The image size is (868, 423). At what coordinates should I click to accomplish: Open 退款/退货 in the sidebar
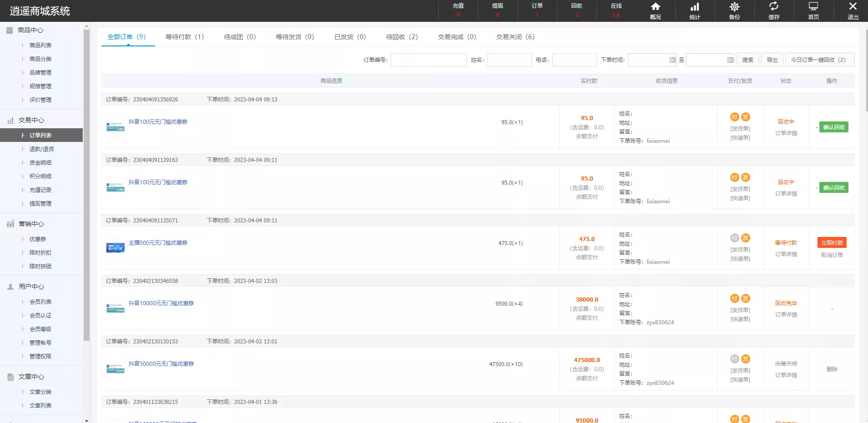41,149
